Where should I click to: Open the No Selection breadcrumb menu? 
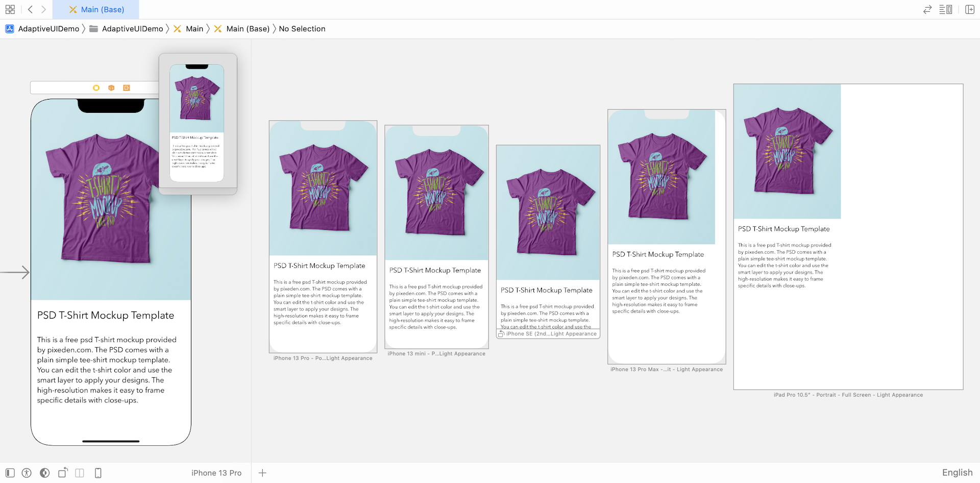pyautogui.click(x=302, y=29)
